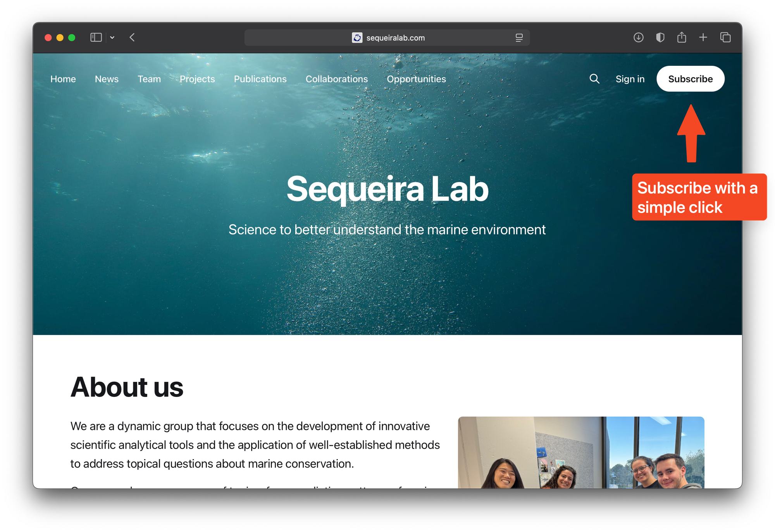Screen dimensions: 775x532
Task: Expand the sidebar tab group dropdown chevron
Action: [112, 38]
